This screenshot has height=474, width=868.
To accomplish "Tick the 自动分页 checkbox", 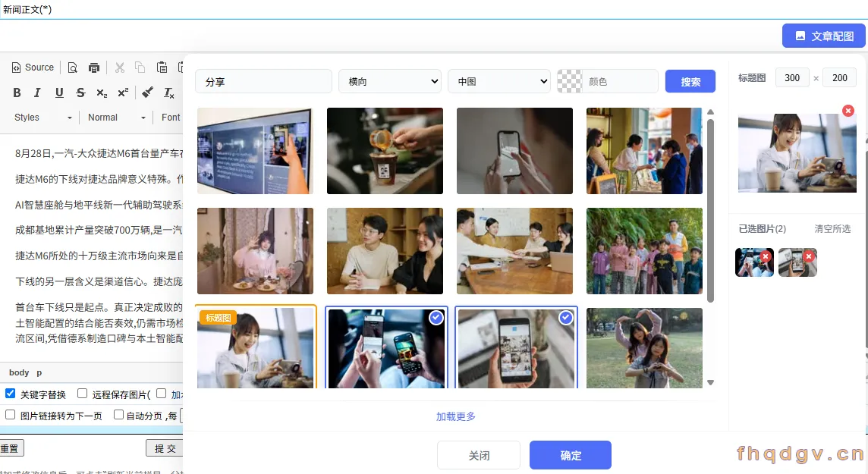I will [x=118, y=414].
